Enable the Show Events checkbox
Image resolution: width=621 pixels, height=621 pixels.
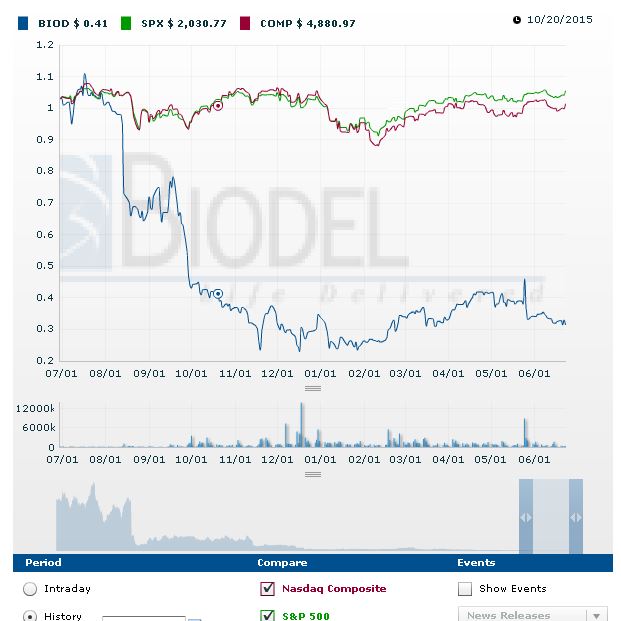pyautogui.click(x=465, y=589)
